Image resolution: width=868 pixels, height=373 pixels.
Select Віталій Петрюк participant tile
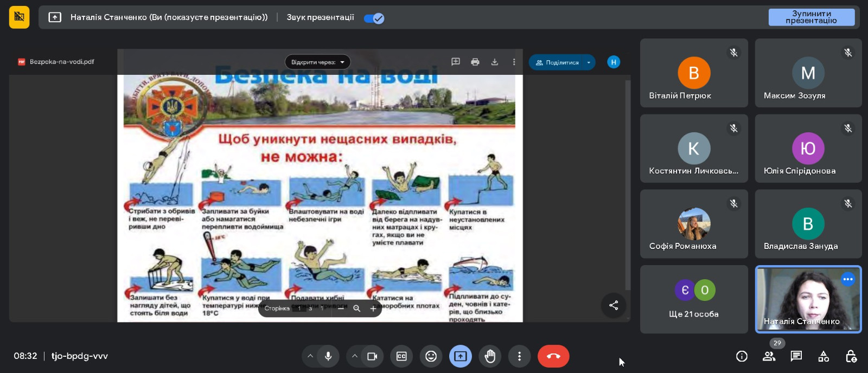tap(694, 73)
